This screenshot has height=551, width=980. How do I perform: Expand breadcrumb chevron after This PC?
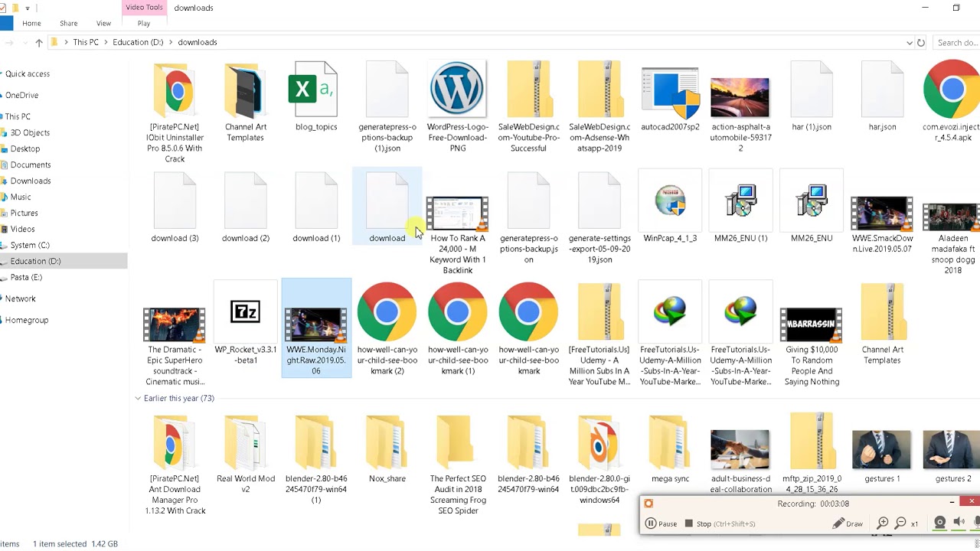[x=106, y=43]
